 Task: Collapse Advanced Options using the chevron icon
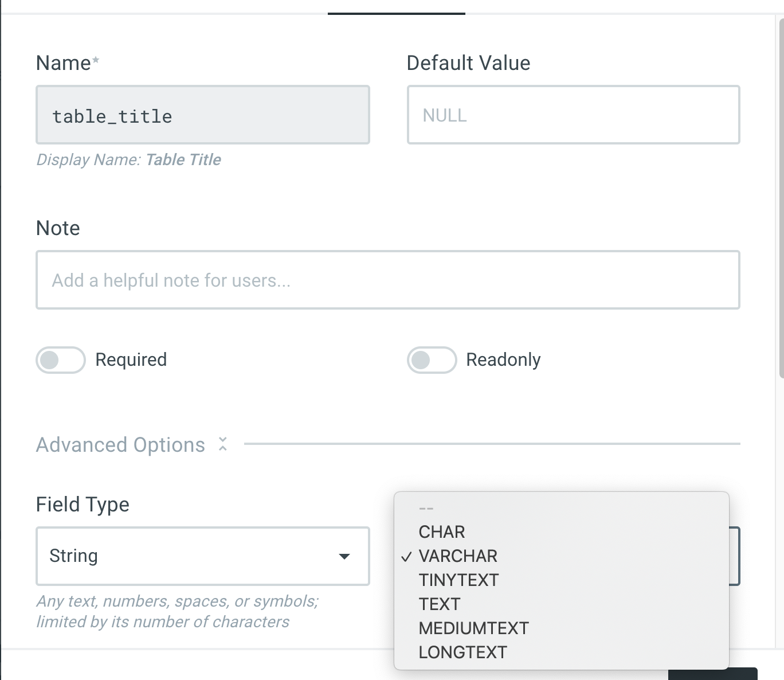(223, 444)
